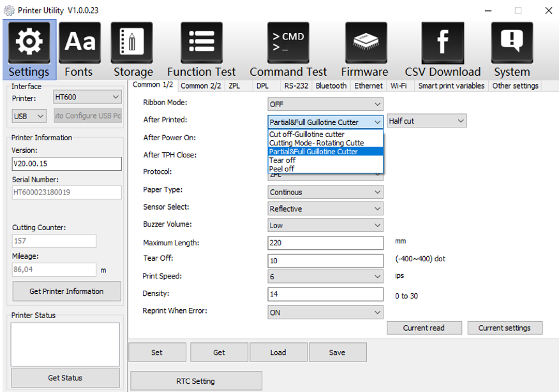Close the Printer Utility window

click(x=549, y=11)
